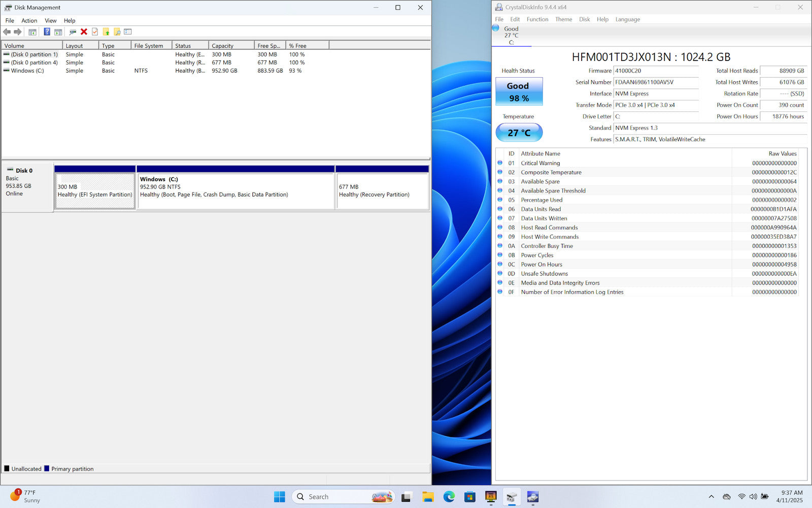Screen dimensions: 812x508
Task: Click the Data Units Written attribute row
Action: click(647, 218)
